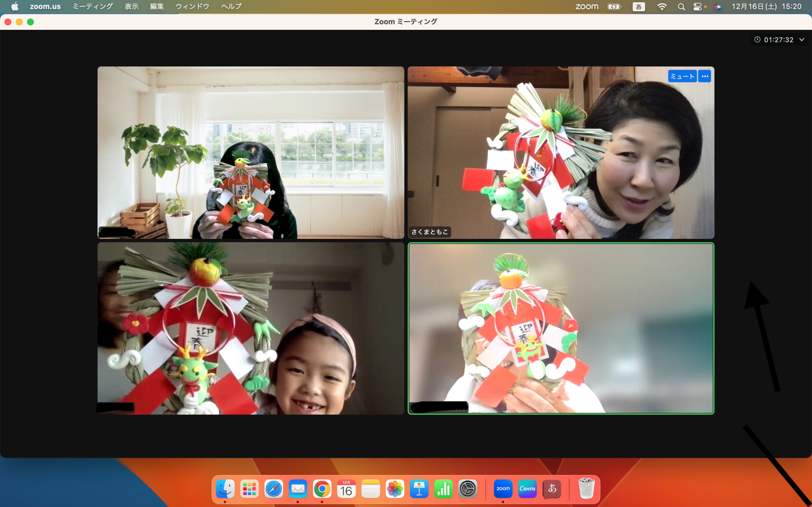Select the participant video with the window background
This screenshot has width=812, height=507.
[251, 153]
